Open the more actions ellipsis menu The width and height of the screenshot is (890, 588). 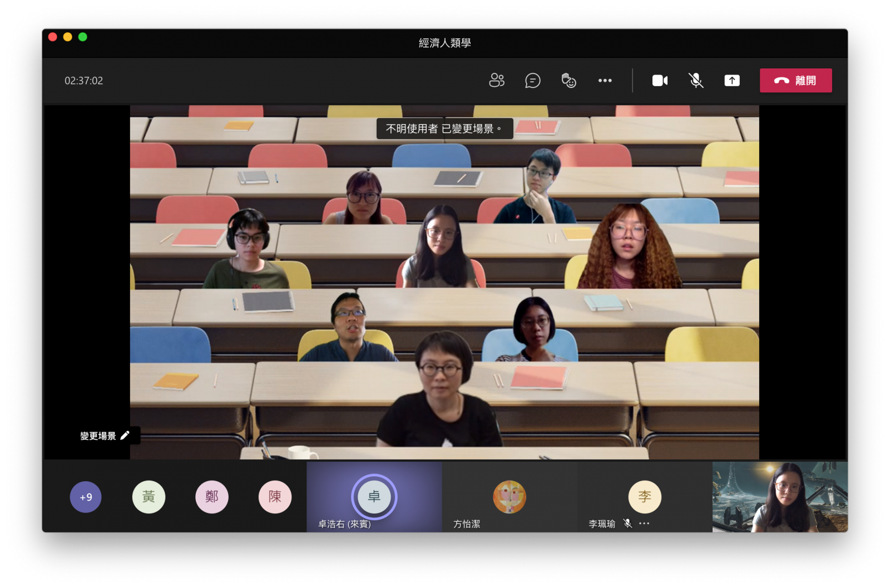click(605, 81)
